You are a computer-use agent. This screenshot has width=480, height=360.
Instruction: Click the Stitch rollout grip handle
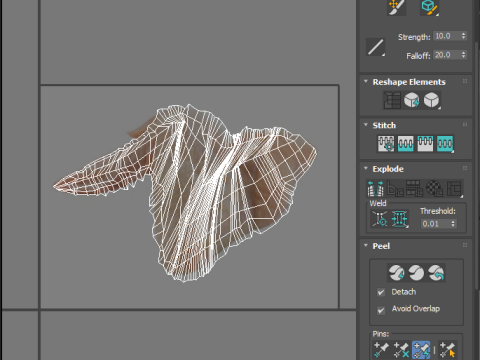(x=465, y=125)
